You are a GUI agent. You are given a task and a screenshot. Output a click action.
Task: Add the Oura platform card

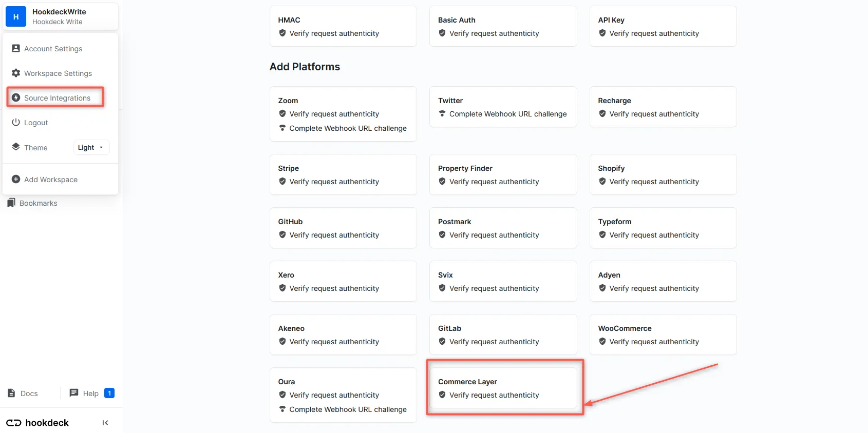343,395
